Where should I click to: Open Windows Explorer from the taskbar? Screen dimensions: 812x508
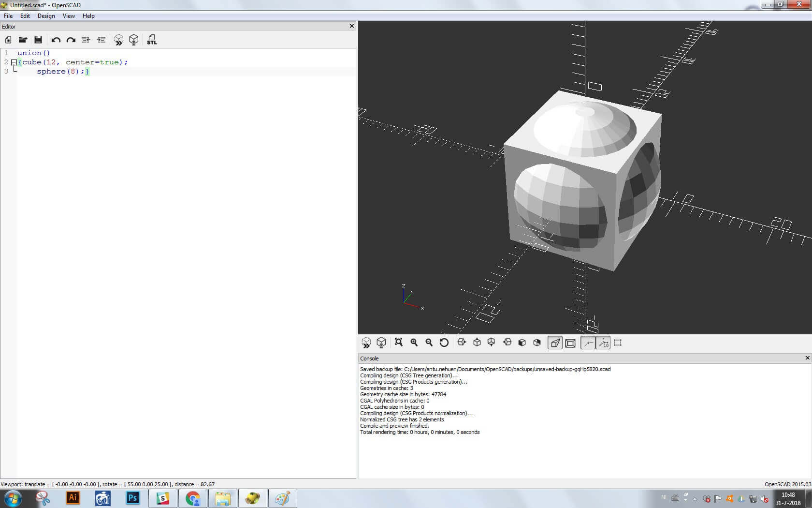coord(223,498)
